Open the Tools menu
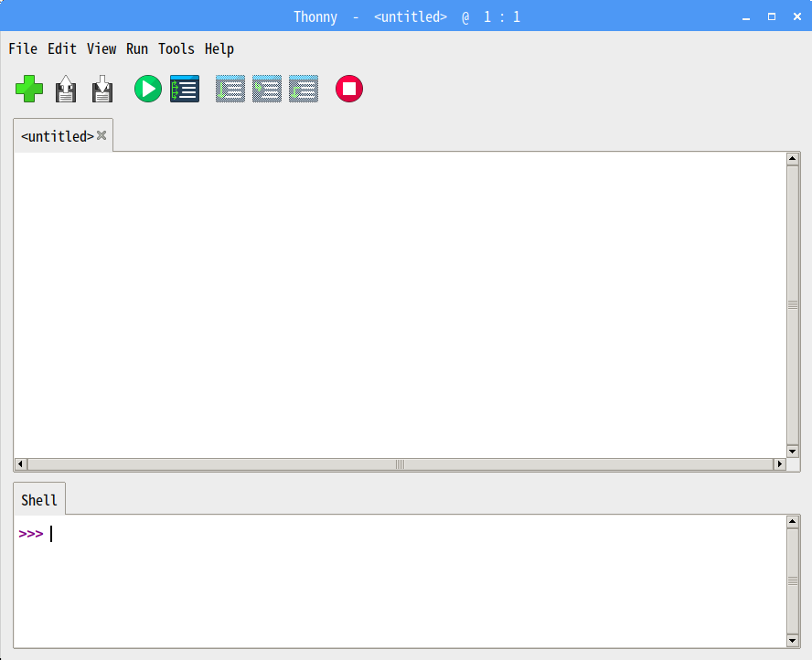The width and height of the screenshot is (812, 660). tap(176, 48)
